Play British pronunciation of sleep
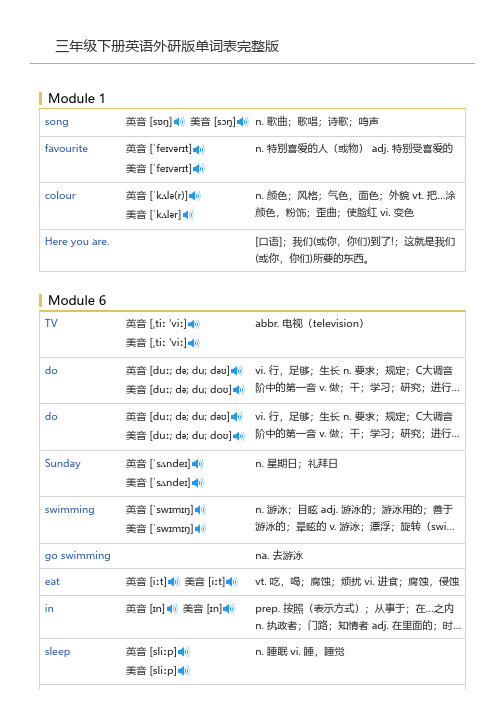504x713 pixels. tap(184, 652)
